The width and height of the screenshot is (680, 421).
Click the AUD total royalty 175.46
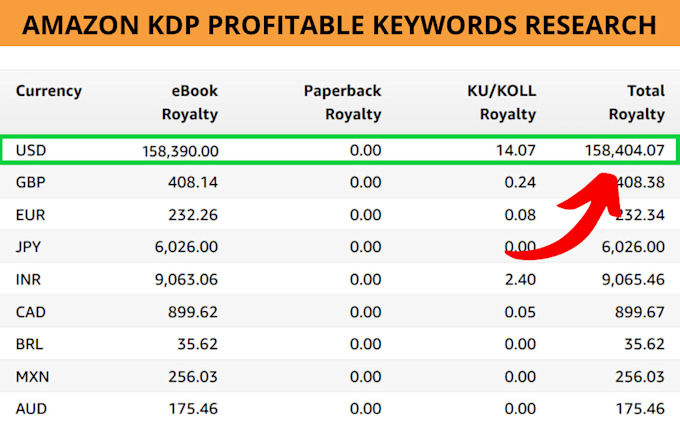[x=640, y=409]
